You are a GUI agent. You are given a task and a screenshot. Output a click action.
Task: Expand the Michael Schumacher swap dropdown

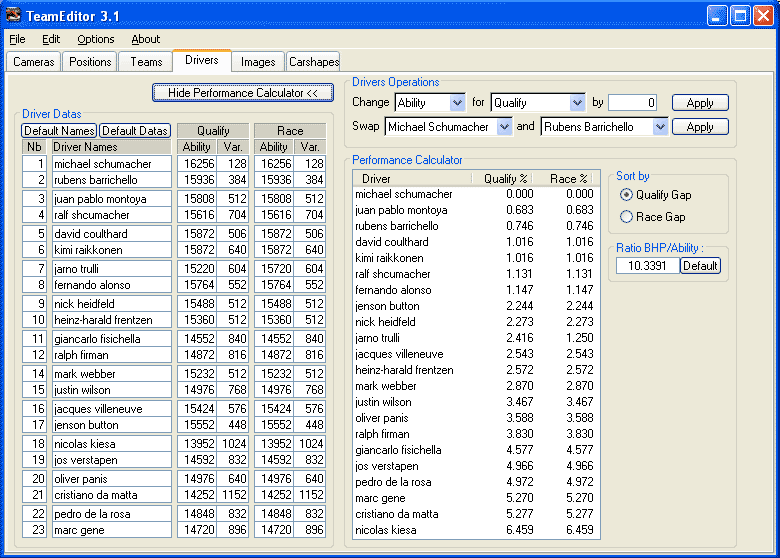(x=504, y=127)
